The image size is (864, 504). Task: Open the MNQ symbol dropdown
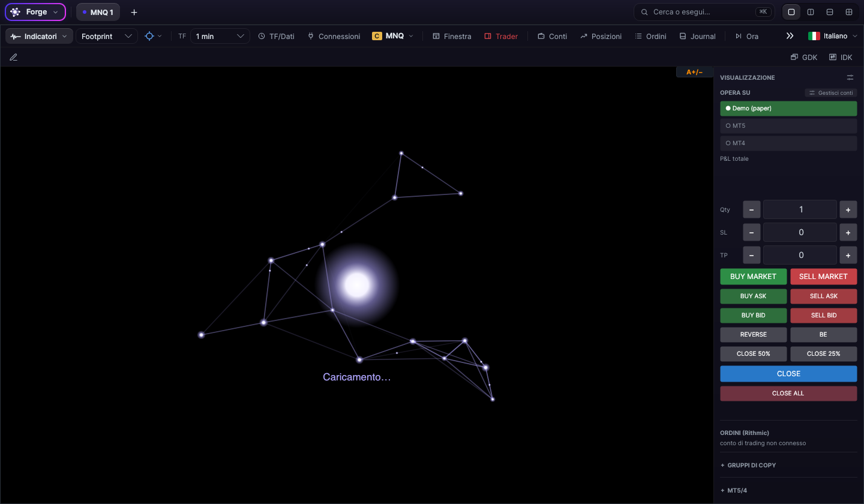point(393,36)
